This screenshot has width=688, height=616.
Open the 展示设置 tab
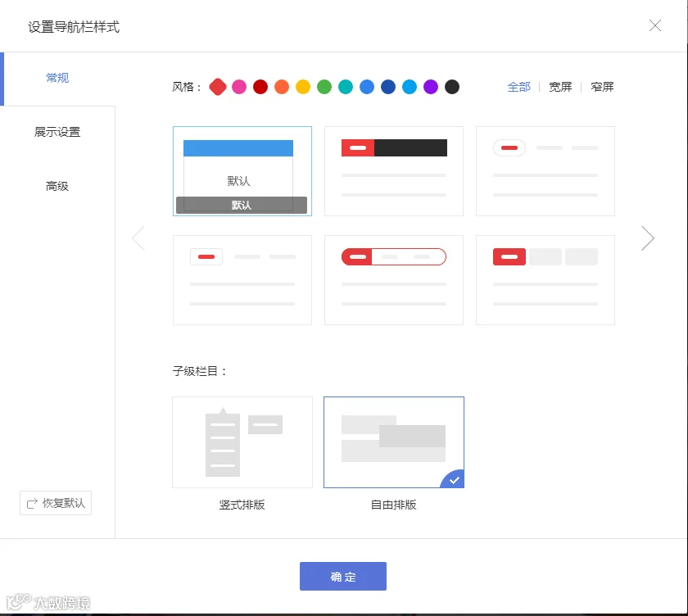point(57,132)
